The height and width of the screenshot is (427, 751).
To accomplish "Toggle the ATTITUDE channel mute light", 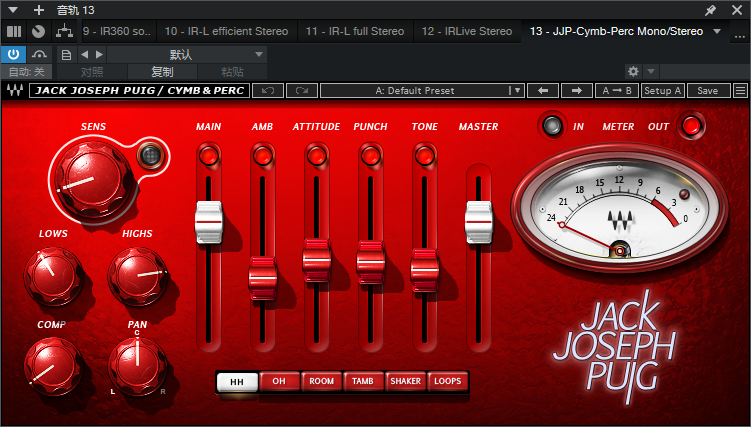I will tap(317, 156).
